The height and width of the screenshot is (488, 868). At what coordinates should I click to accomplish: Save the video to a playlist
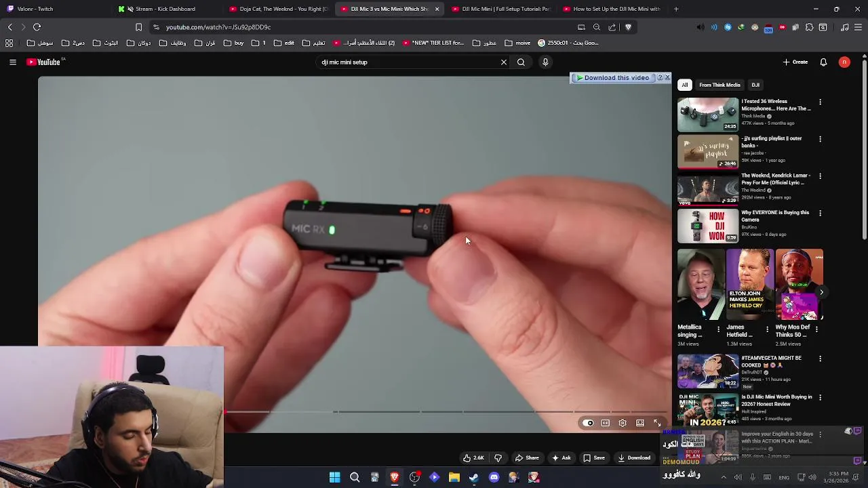pyautogui.click(x=594, y=458)
